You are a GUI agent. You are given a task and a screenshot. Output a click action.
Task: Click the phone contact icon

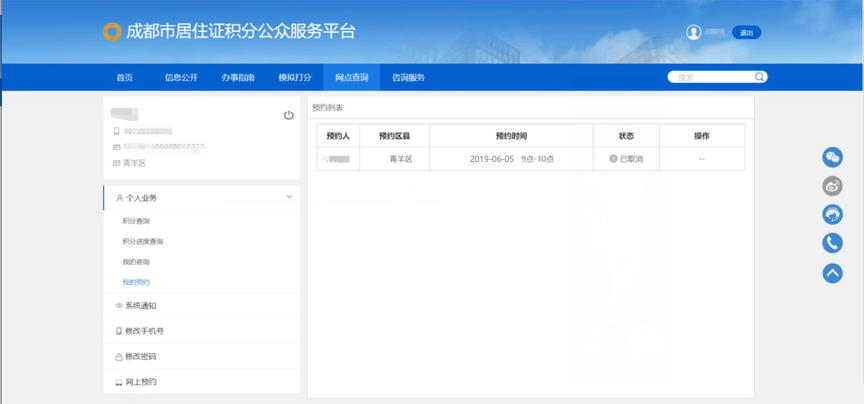point(832,243)
